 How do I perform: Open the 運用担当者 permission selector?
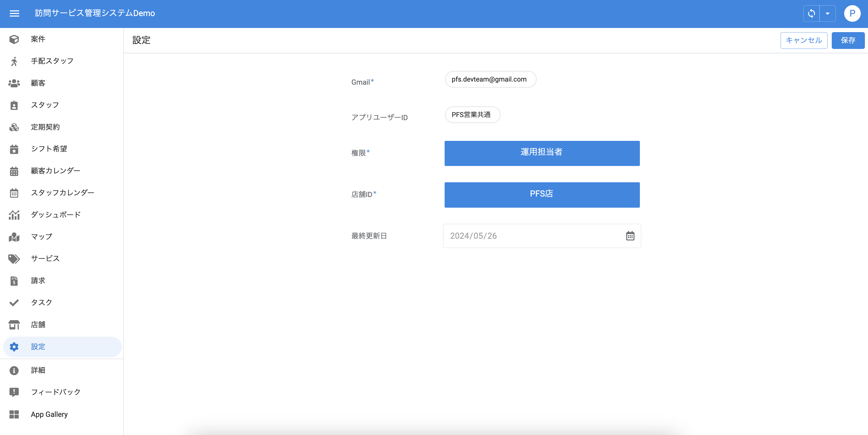tap(542, 153)
